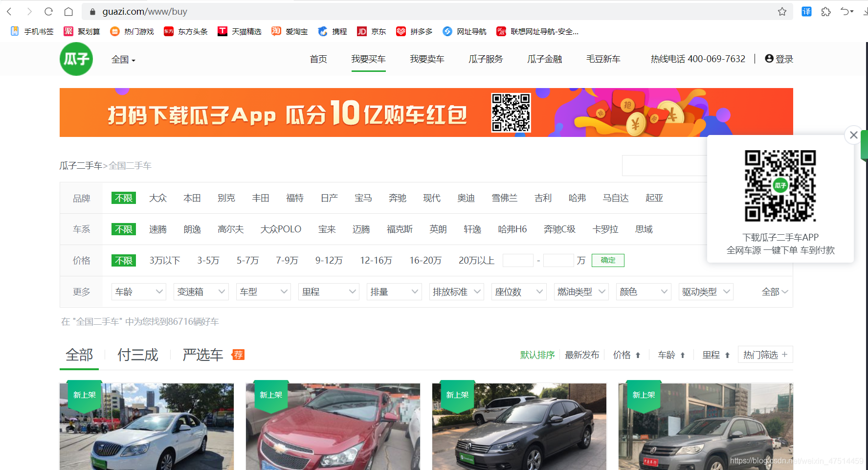Filter brand 宝马
Screen dimensions: 868x470
click(x=363, y=198)
